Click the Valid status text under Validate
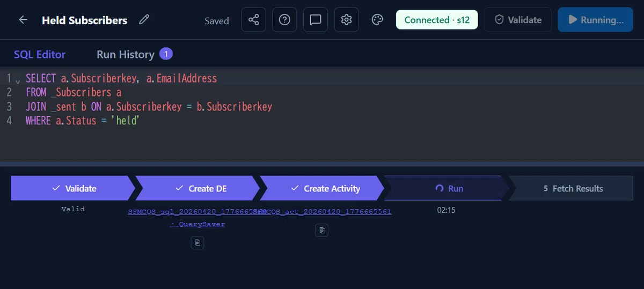Viewport: 644px width, 289px height. coord(73,209)
